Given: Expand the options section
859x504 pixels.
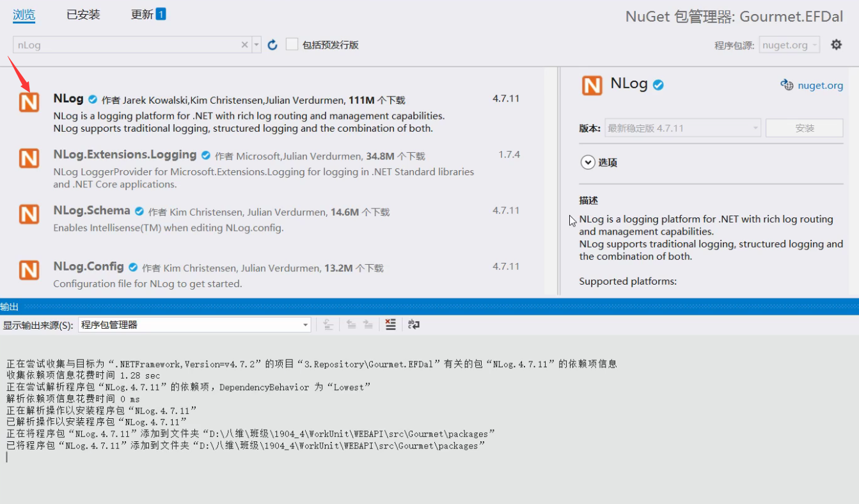Looking at the screenshot, I should (x=588, y=162).
